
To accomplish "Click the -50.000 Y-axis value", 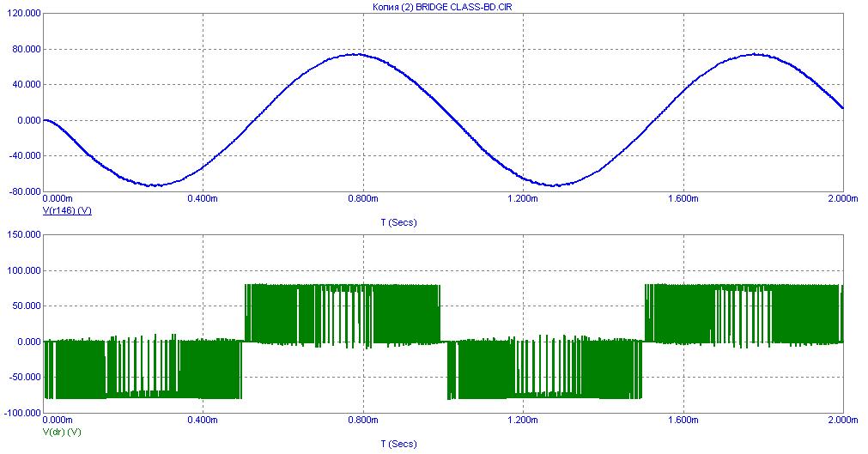I will (24, 377).
